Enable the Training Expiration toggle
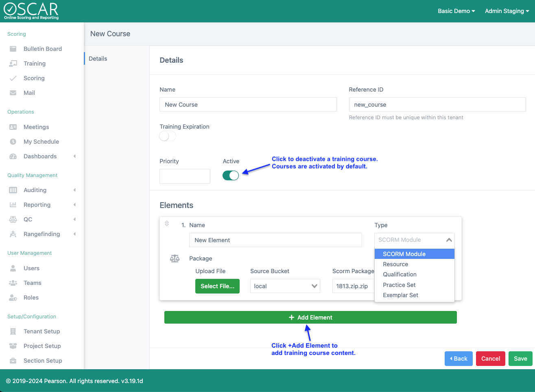 168,136
